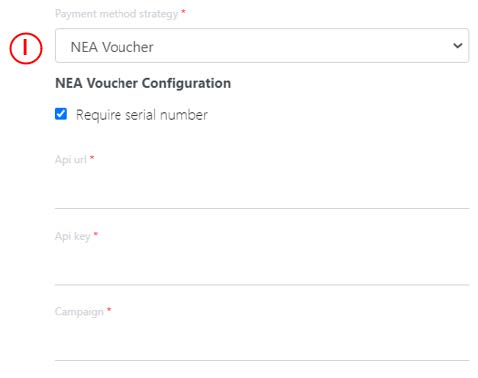This screenshot has height=378, width=478.
Task: Click the Payment method strategy label
Action: (116, 14)
